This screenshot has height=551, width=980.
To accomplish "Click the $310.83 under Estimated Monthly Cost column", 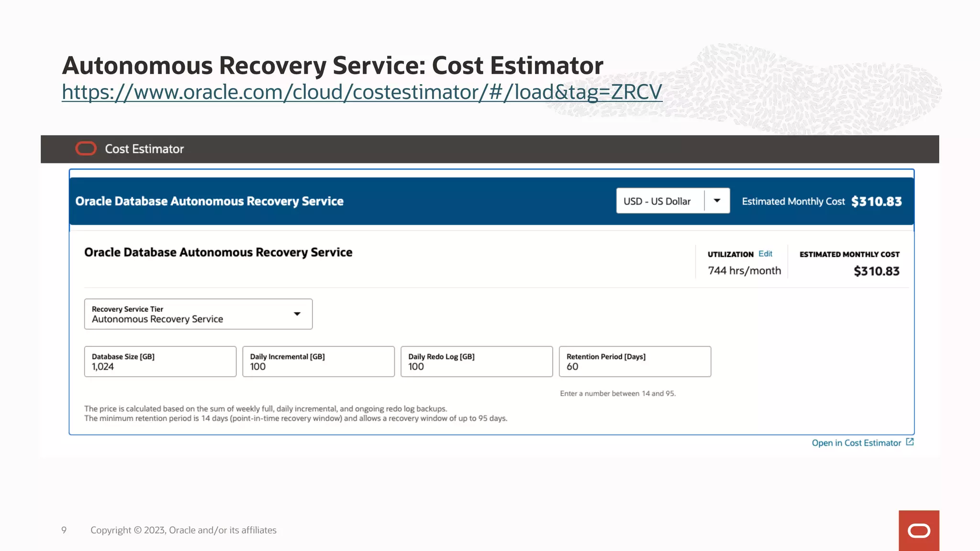I will (876, 271).
